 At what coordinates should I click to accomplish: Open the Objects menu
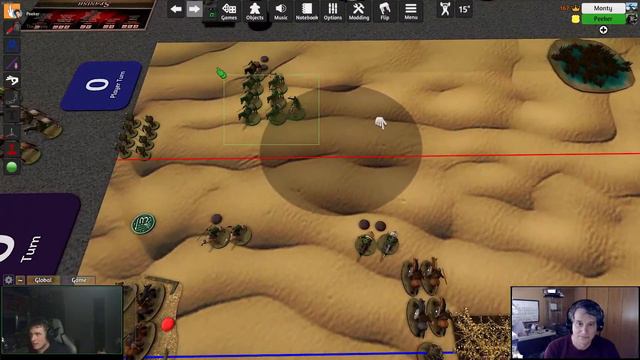[x=255, y=11]
